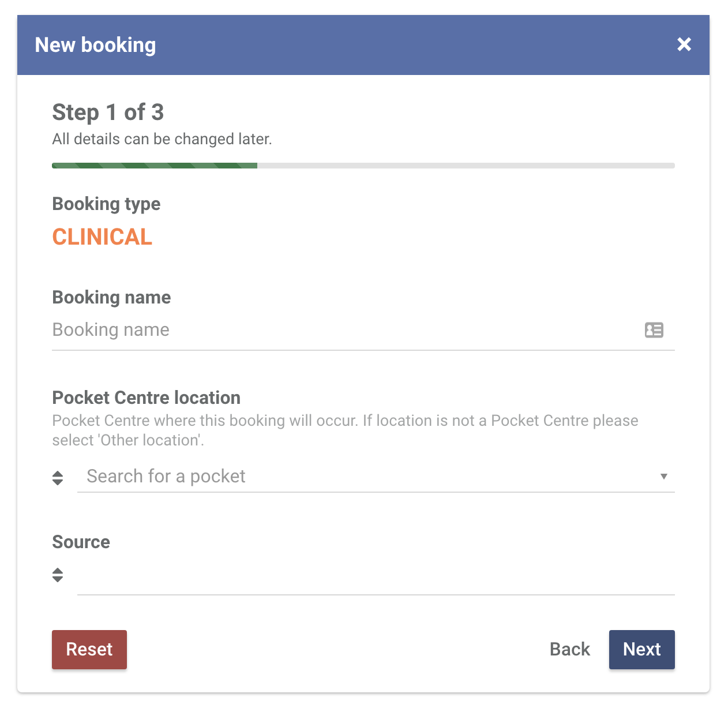
Task: Click the New booking title text
Action: pyautogui.click(x=95, y=45)
